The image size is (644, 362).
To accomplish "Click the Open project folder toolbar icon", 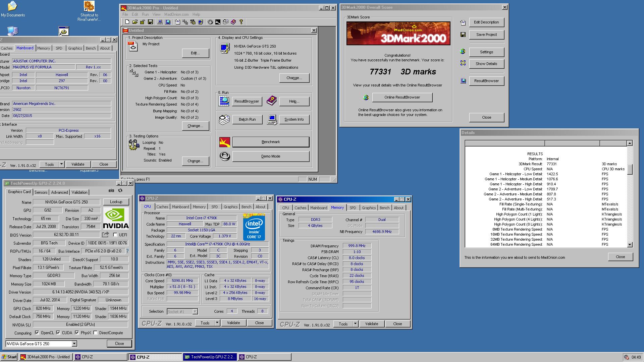I will point(135,22).
